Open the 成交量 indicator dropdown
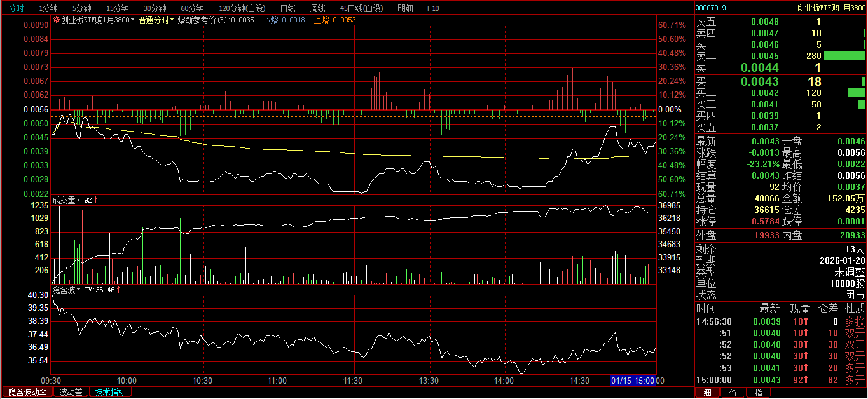Image resolution: width=868 pixels, height=399 pixels. click(x=79, y=200)
